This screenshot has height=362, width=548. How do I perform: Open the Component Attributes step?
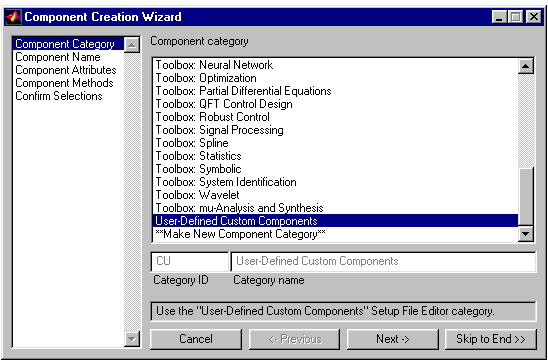pos(66,70)
